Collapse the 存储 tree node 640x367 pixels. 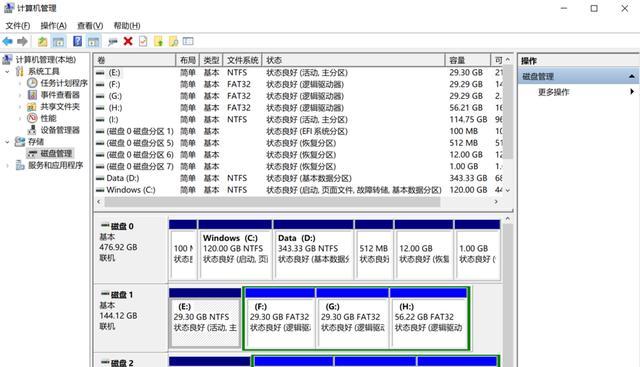coord(7,142)
